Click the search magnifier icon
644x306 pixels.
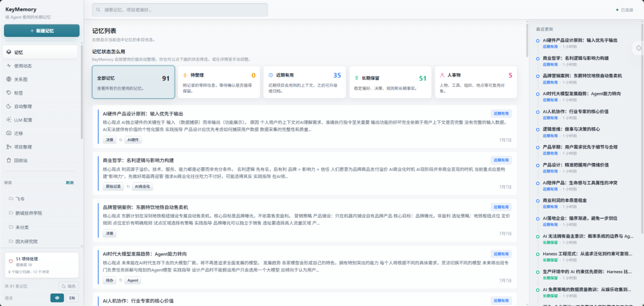pos(98,10)
